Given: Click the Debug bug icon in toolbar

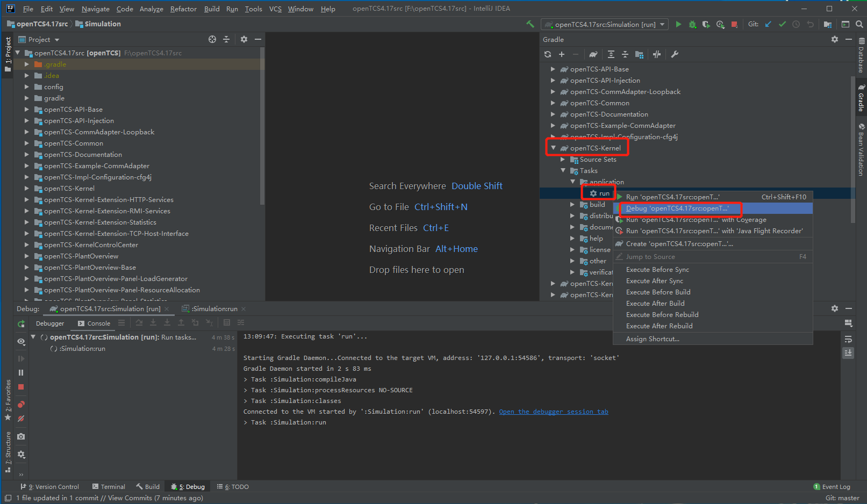Looking at the screenshot, I should [x=692, y=24].
